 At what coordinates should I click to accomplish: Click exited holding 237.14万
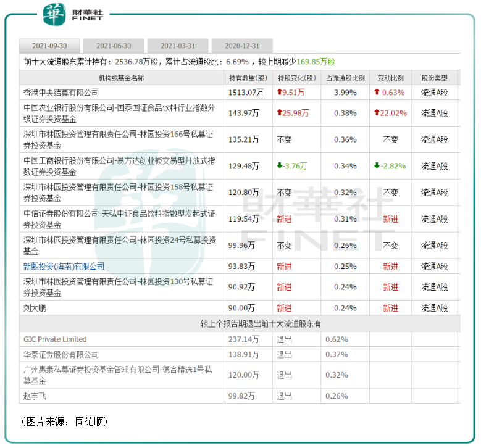[243, 339]
